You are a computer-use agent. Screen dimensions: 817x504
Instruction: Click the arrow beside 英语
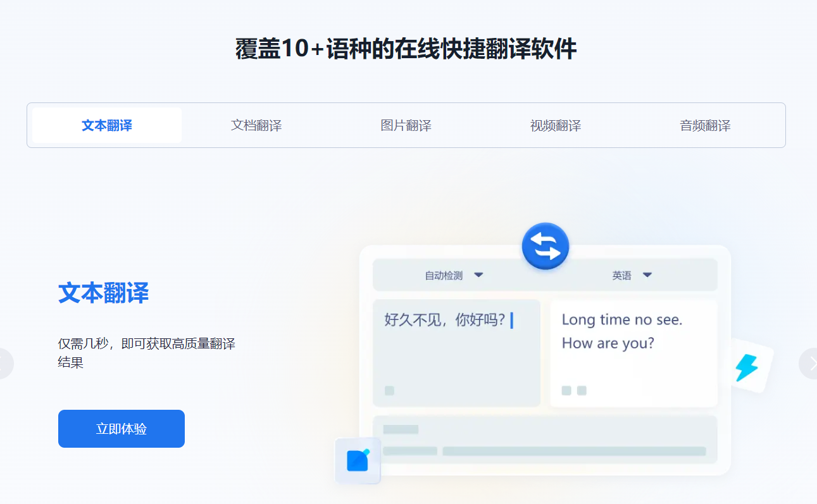pyautogui.click(x=647, y=275)
